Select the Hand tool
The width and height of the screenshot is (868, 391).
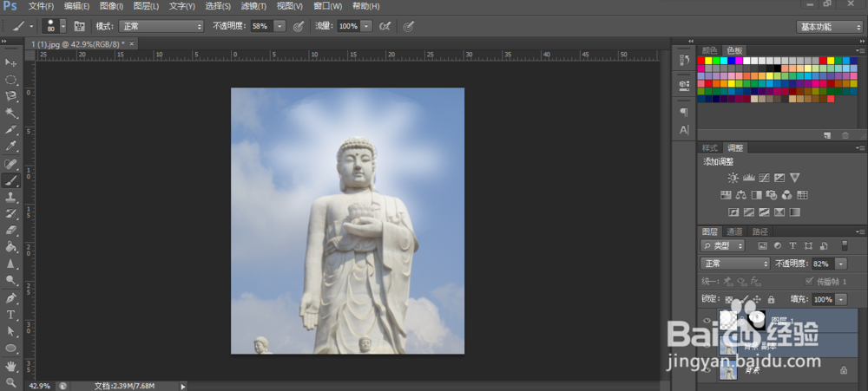[10, 366]
